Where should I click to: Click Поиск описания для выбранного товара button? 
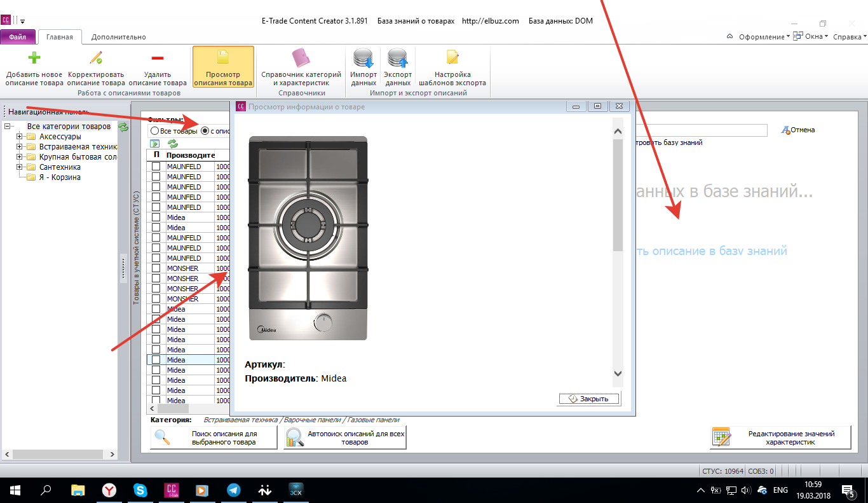pos(214,438)
